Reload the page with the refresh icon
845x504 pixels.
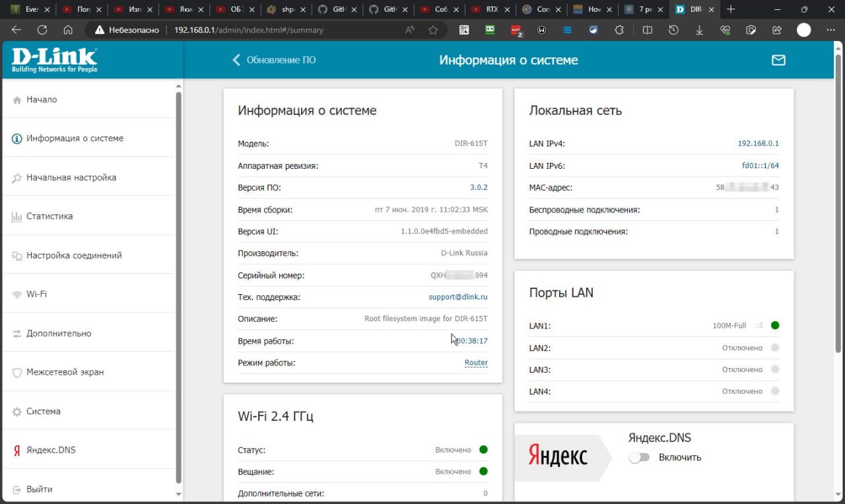pyautogui.click(x=42, y=30)
